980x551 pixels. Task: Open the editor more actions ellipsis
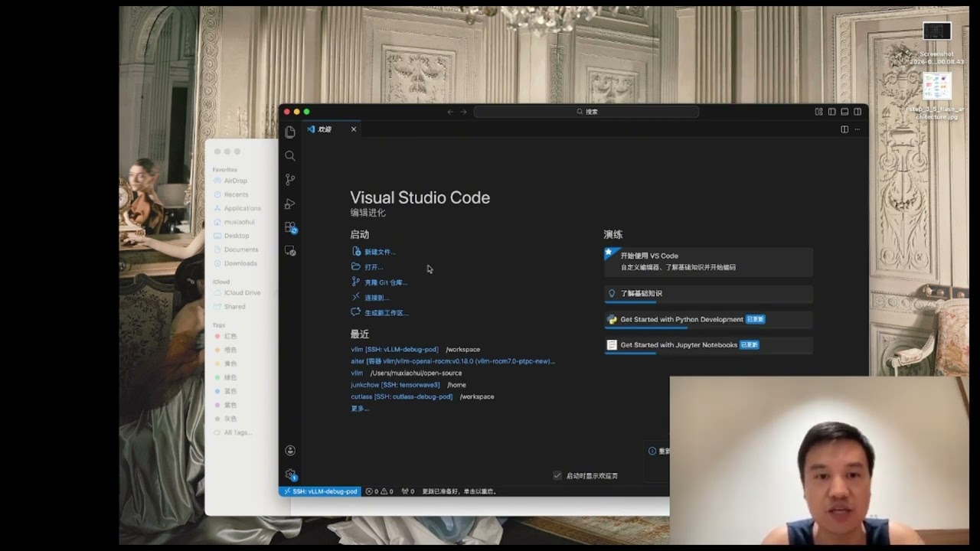(x=857, y=129)
